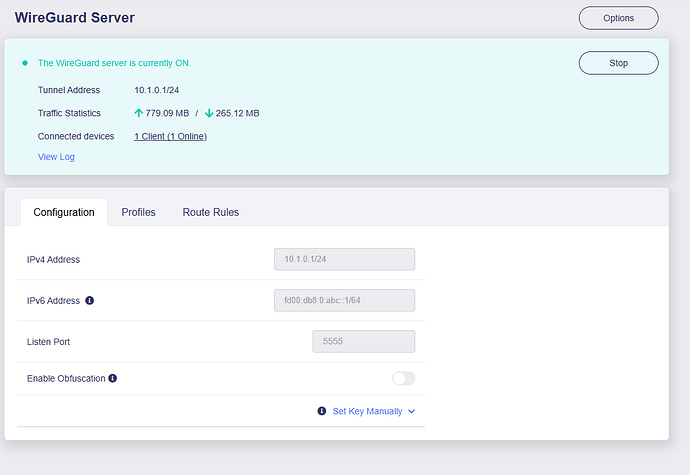690x475 pixels.
Task: Click the Enable Obfuscation label
Action: (x=66, y=379)
